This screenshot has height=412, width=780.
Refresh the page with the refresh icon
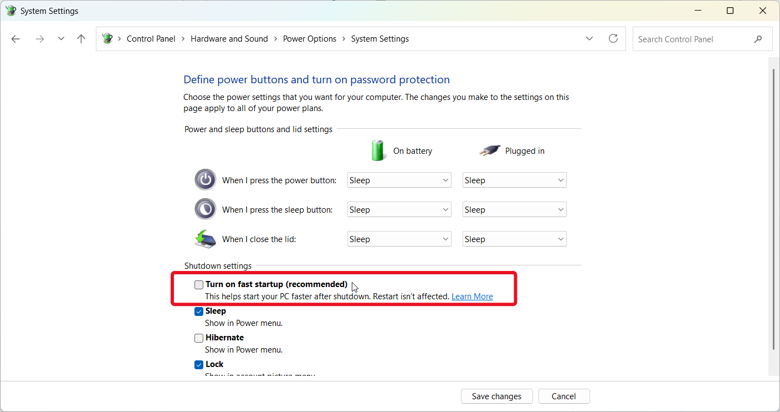tap(613, 38)
